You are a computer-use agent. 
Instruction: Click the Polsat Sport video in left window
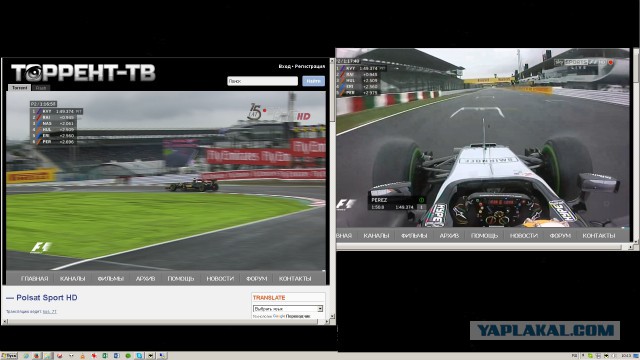pos(166,180)
